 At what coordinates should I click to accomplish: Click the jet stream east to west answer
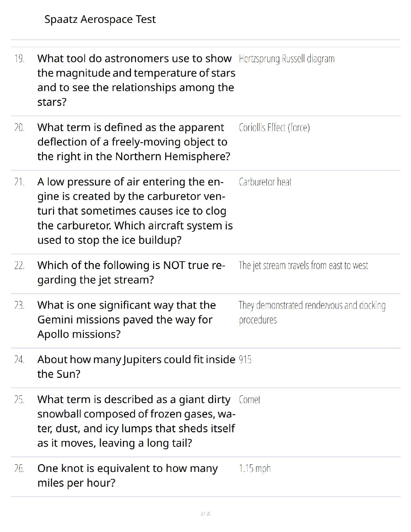303,266
